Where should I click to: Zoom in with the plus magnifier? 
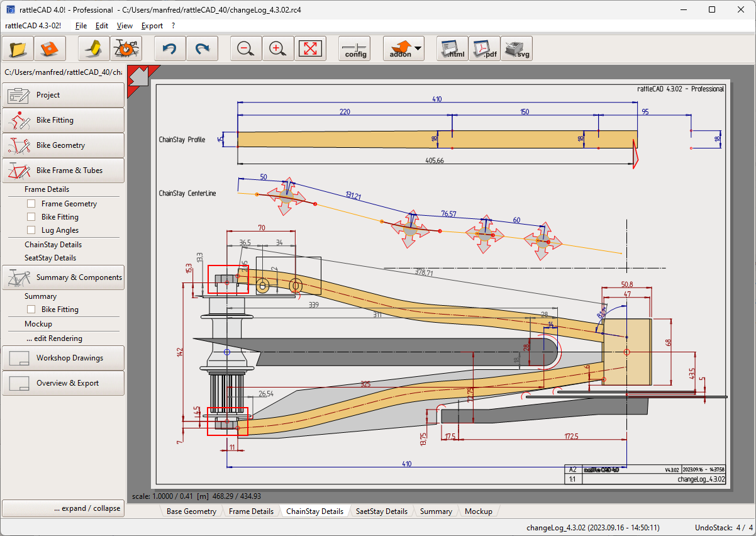[277, 48]
